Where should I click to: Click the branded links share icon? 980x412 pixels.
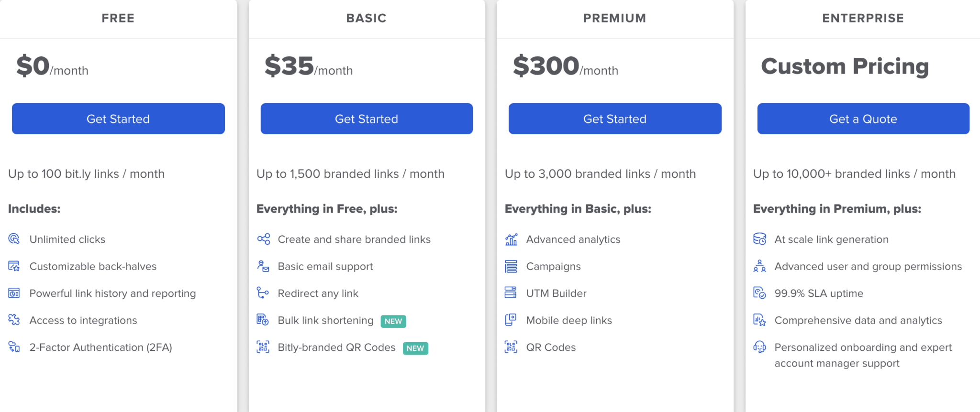(x=263, y=239)
